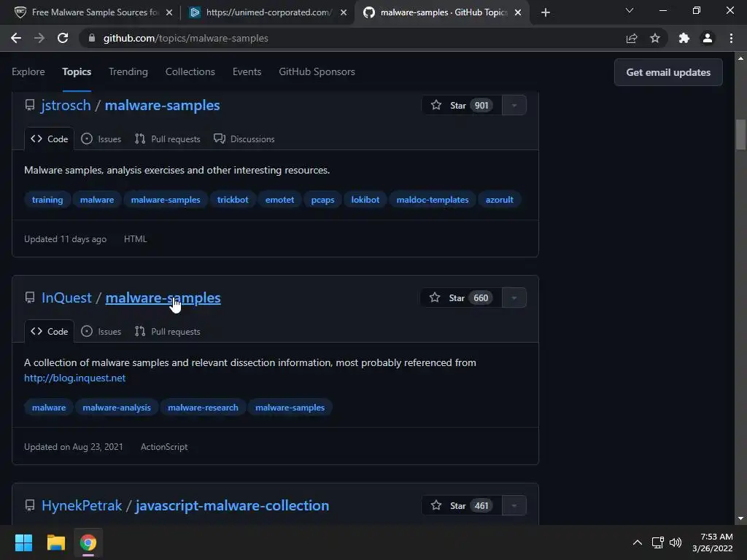Screen dimensions: 747x560
Task: Reload the current GitHub page
Action: [63, 38]
